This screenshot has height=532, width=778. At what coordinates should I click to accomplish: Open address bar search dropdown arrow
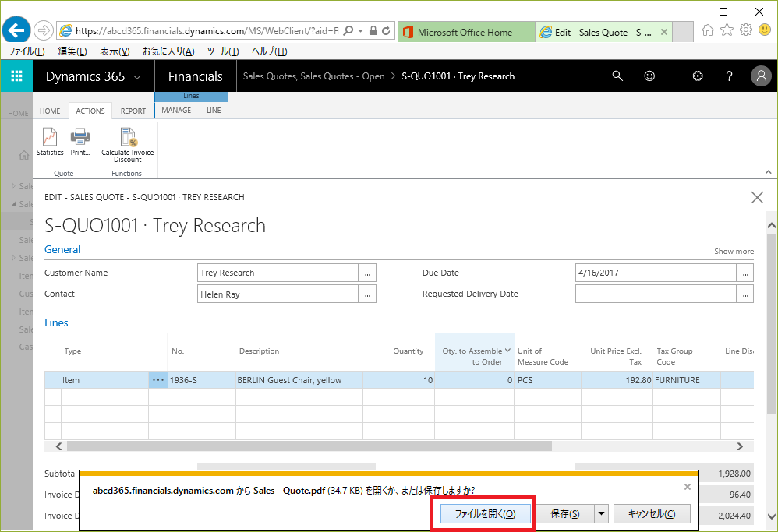[x=361, y=30]
